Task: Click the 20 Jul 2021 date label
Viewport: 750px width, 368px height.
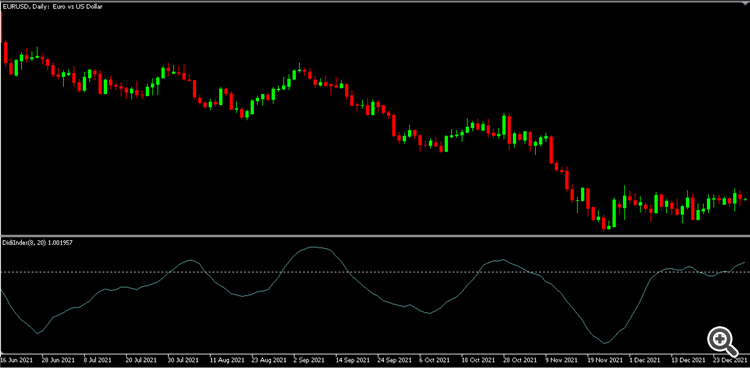Action: tap(142, 359)
